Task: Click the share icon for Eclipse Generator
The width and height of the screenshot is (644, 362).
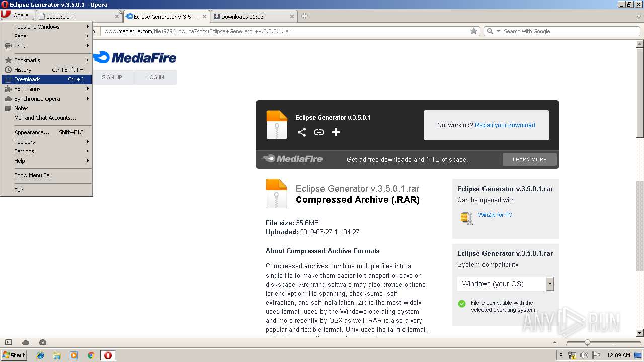Action: click(302, 132)
